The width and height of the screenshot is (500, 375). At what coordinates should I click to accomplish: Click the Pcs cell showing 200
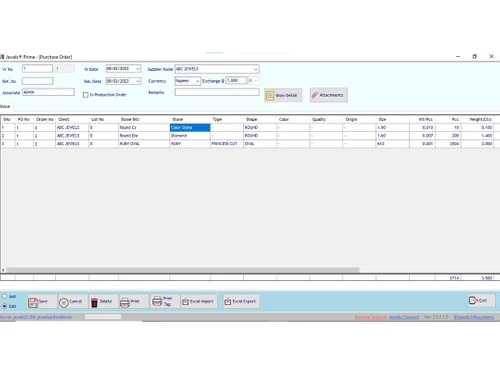click(448, 136)
